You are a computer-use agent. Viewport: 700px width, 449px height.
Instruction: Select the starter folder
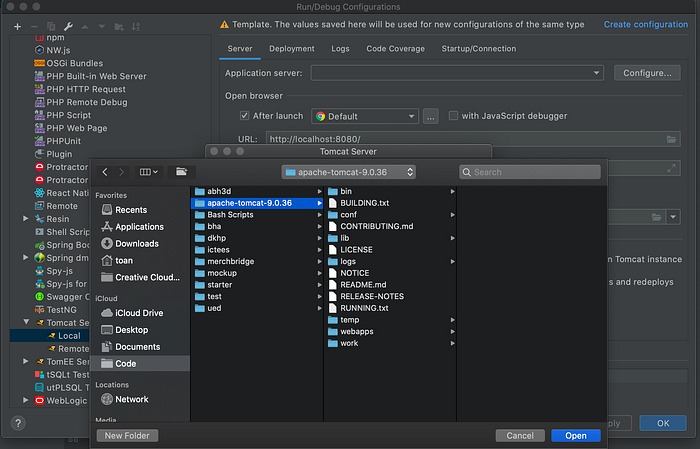pyautogui.click(x=257, y=285)
